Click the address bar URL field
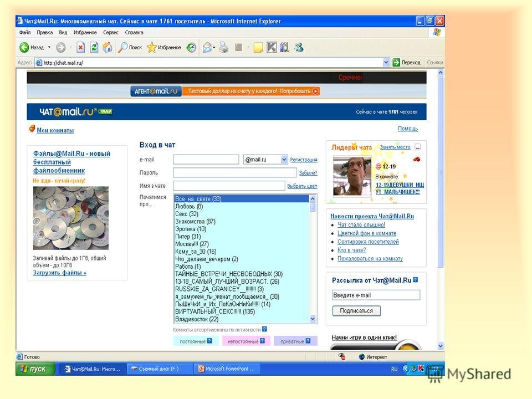This screenshot has height=399, width=532. (209, 63)
